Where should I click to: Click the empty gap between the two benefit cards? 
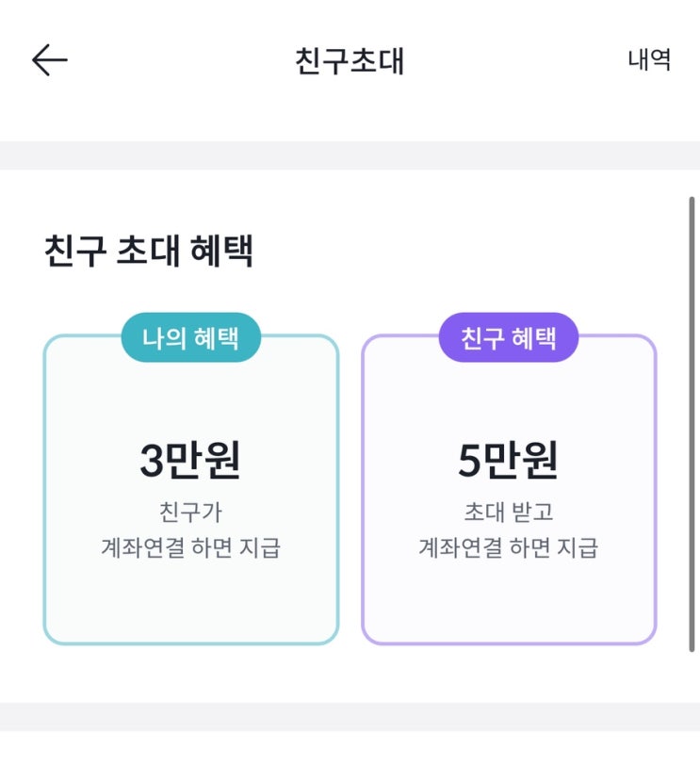350,490
